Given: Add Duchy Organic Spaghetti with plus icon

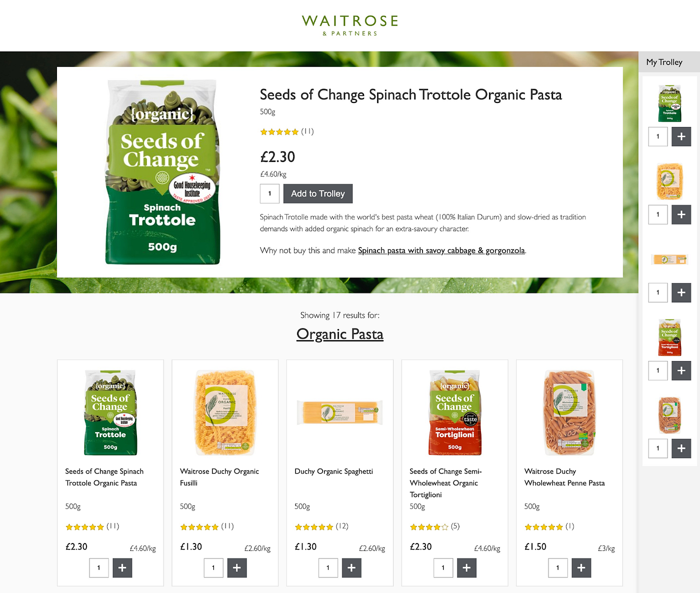Looking at the screenshot, I should click(x=351, y=567).
